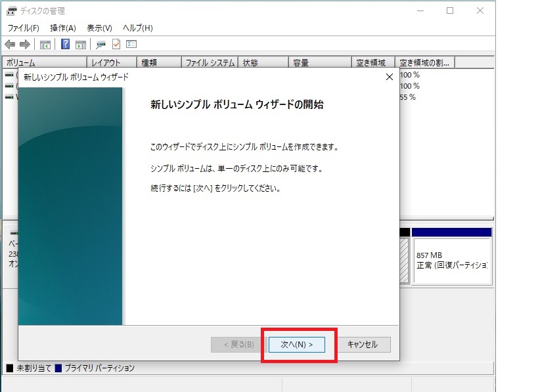This screenshot has width=538, height=392.
Task: Sort by the 容量 column header
Action: pos(320,63)
